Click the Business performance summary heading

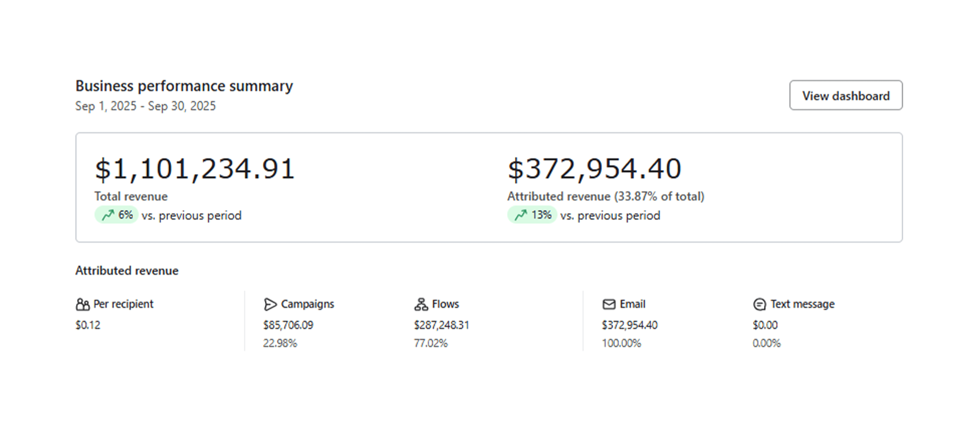[184, 86]
